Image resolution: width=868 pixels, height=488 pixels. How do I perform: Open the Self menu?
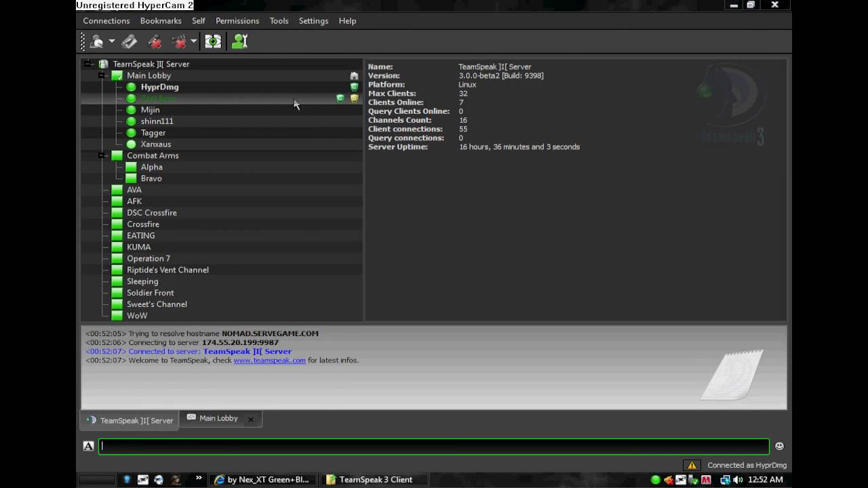(x=199, y=21)
